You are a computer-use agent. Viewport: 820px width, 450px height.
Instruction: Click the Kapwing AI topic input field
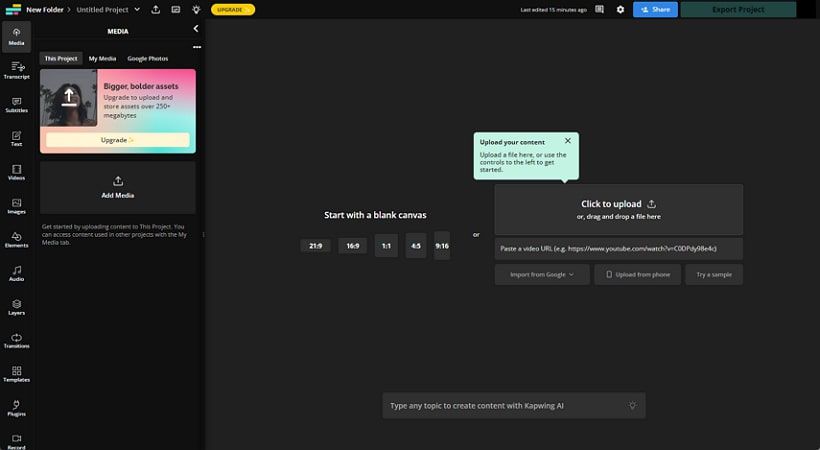(x=505, y=406)
